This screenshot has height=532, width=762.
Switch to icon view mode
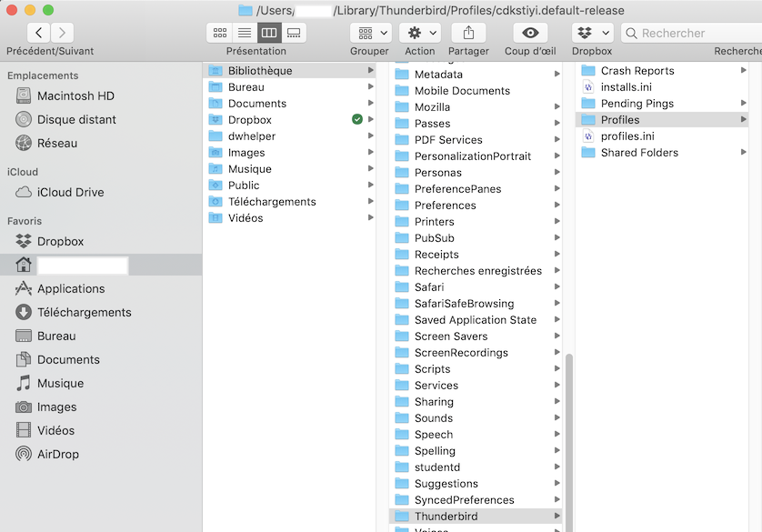[219, 33]
